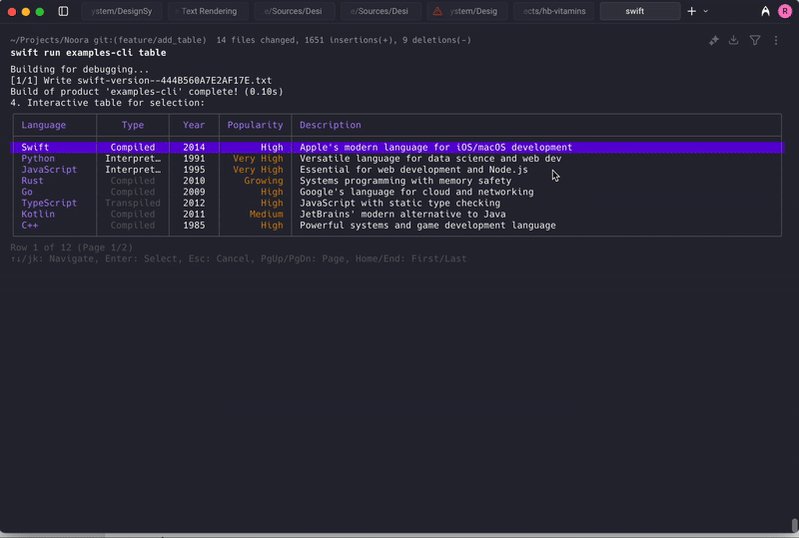This screenshot has width=799, height=538.
Task: Switch to the Text Rendering tab
Action: tap(209, 11)
